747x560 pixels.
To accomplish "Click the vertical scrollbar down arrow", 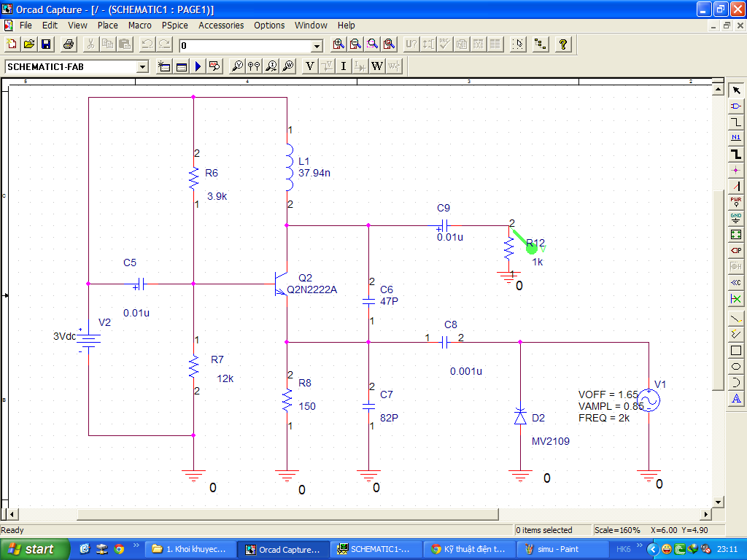I will click(x=718, y=502).
